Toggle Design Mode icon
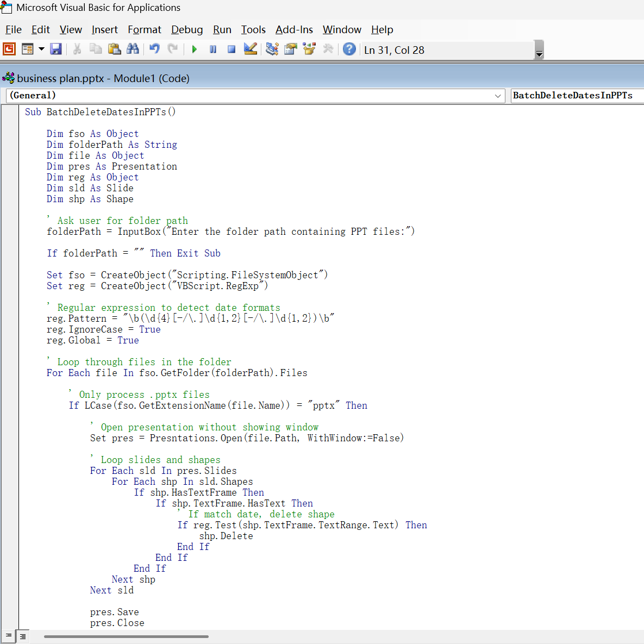This screenshot has height=644, width=644. coord(251,49)
